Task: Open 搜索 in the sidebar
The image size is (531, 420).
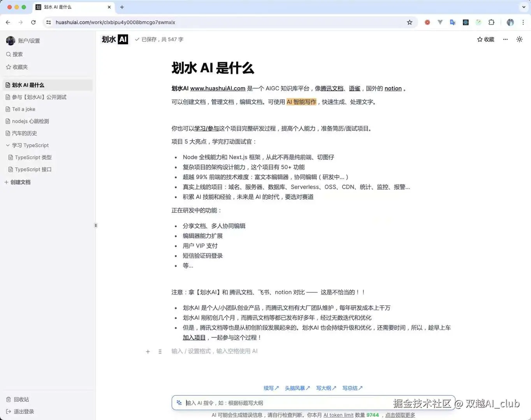Action: (x=14, y=54)
